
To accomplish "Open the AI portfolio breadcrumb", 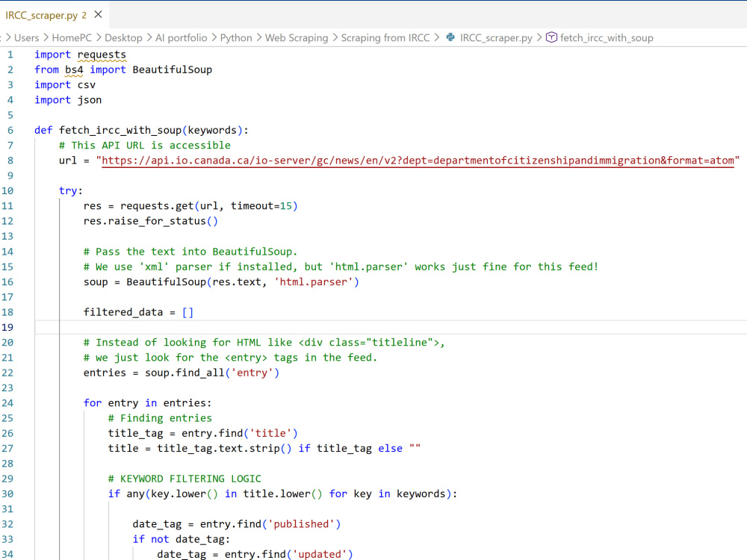I will coord(181,38).
